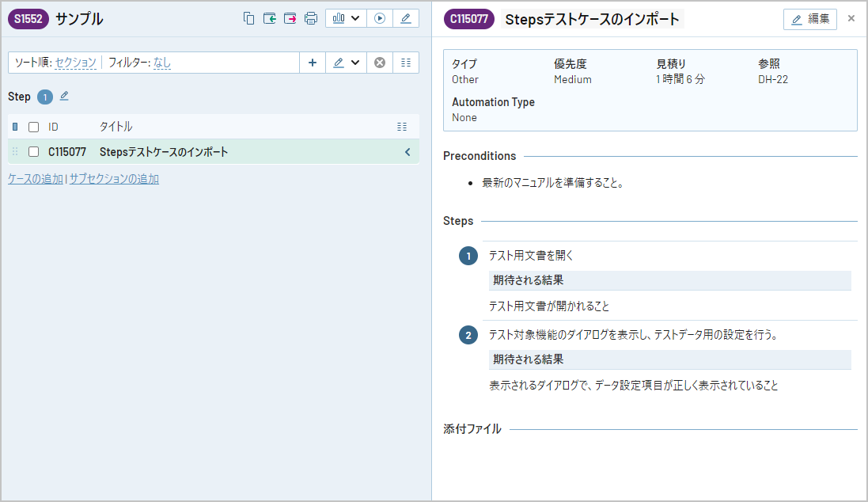This screenshot has width=868, height=502.
Task: Click the pencil icon next to Step group
Action: pos(64,97)
